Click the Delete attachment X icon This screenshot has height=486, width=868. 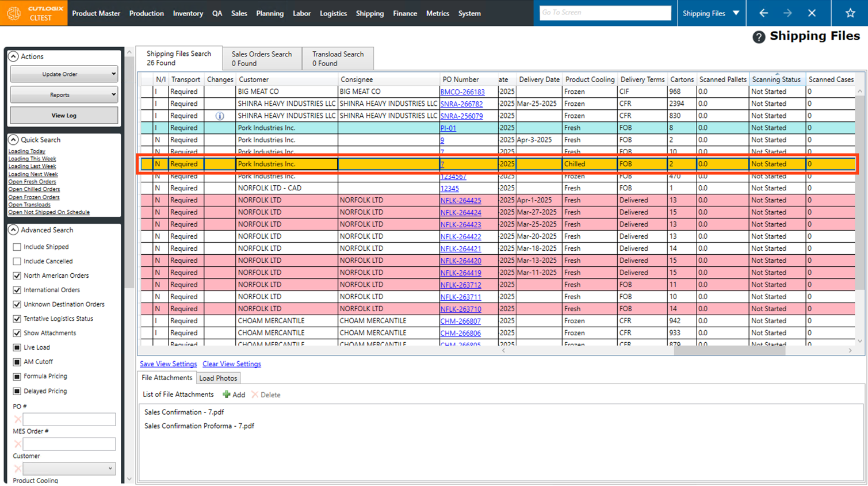[x=255, y=395]
